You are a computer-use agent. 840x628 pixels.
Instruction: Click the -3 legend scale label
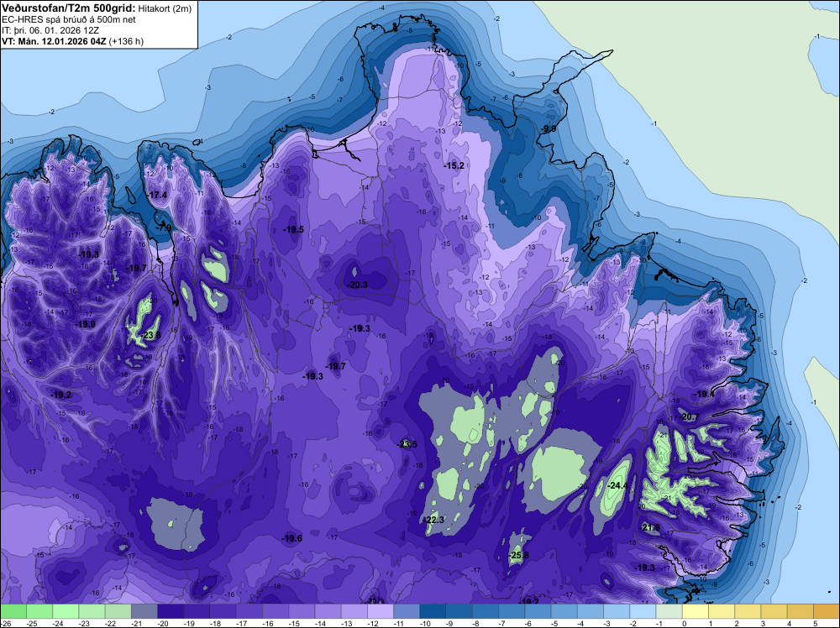[608, 623]
